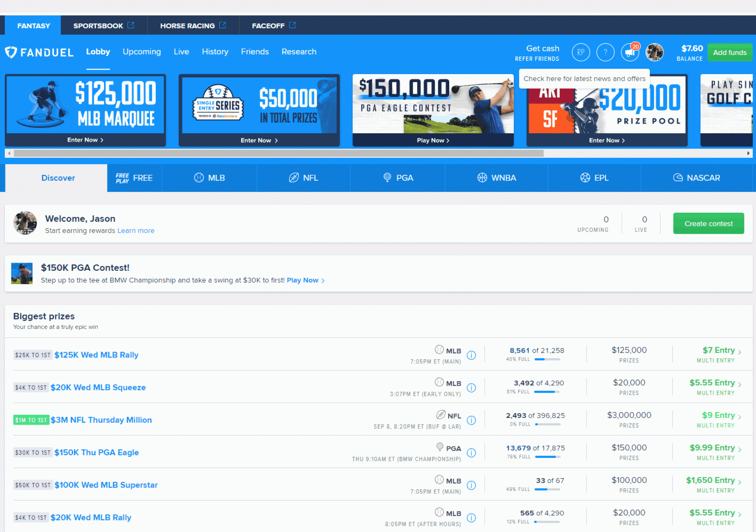Click the $150K PGA Contest golfer thumbnail
Image resolution: width=756 pixels, height=532 pixels.
point(22,273)
